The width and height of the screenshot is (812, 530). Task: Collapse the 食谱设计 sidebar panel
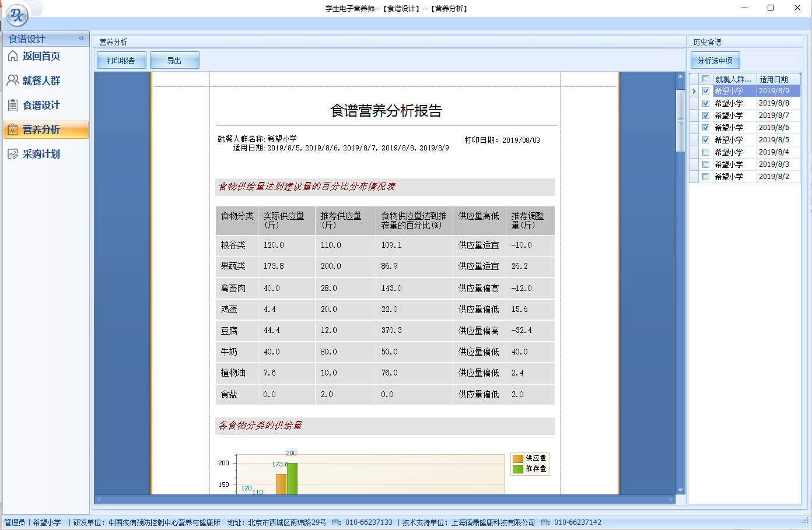[x=81, y=38]
